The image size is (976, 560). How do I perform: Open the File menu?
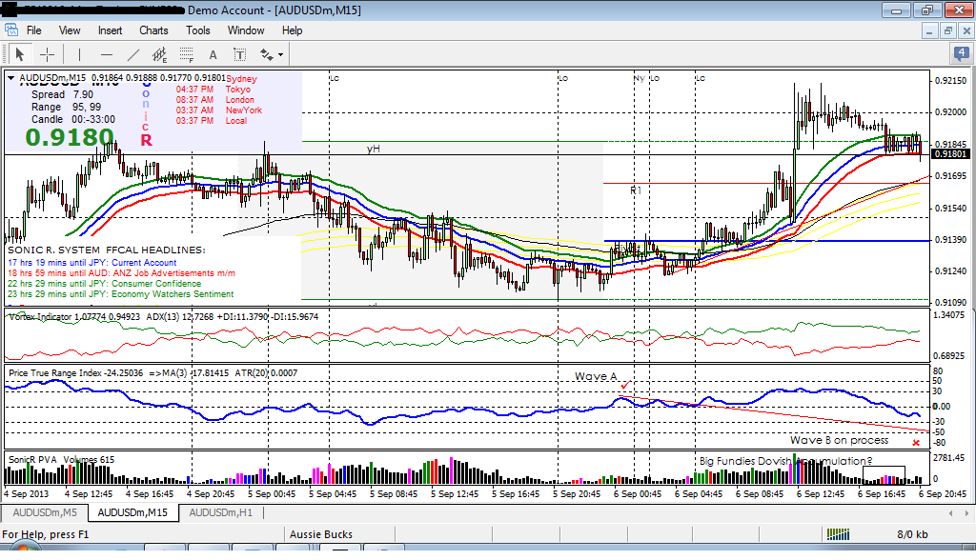click(33, 30)
